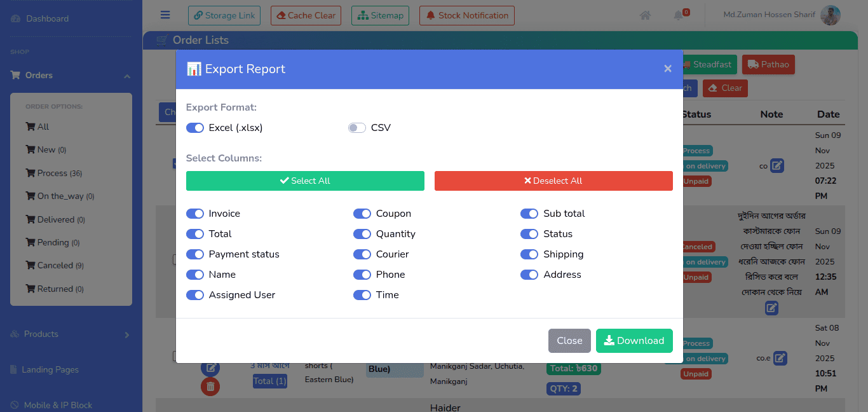Click edit note icon on first order row
868x412 pixels.
(x=776, y=166)
